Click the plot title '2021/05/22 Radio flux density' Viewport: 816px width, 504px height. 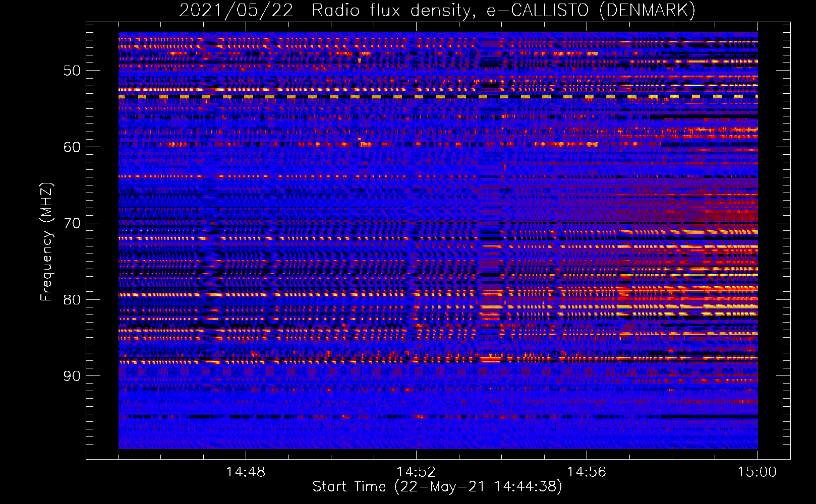(437, 10)
